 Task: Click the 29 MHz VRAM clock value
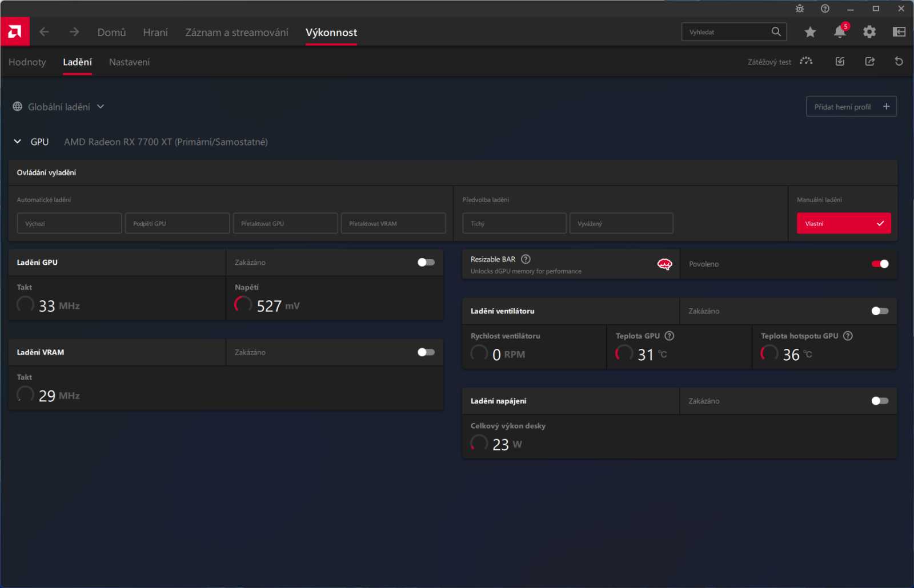pos(59,396)
